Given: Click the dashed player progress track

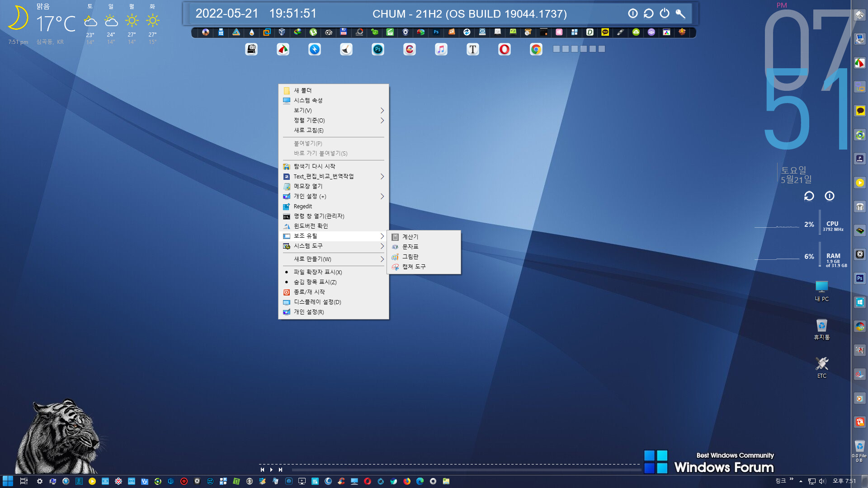Looking at the screenshot, I should click(450, 464).
